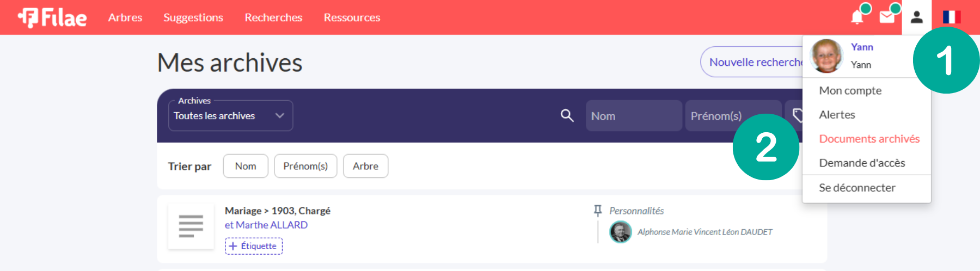Viewport: 980px width, 271px height.
Task: Click the Nom search input field
Action: [633, 116]
